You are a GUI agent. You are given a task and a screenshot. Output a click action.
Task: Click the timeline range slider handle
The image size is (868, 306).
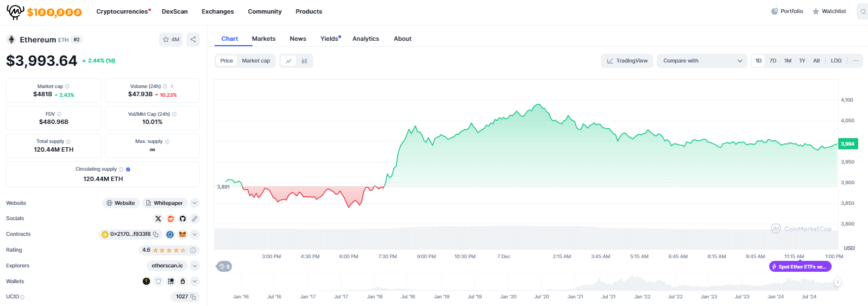pos(838,282)
